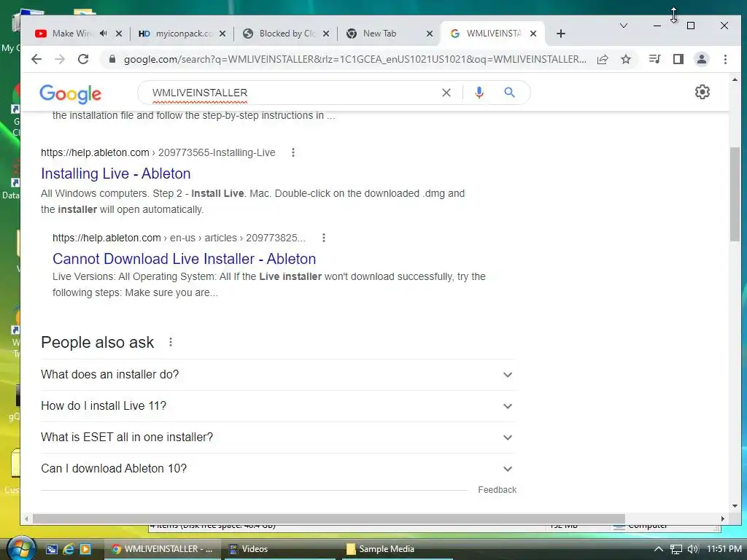Switch to the myiconpack tab
The height and width of the screenshot is (560, 747).
183,34
